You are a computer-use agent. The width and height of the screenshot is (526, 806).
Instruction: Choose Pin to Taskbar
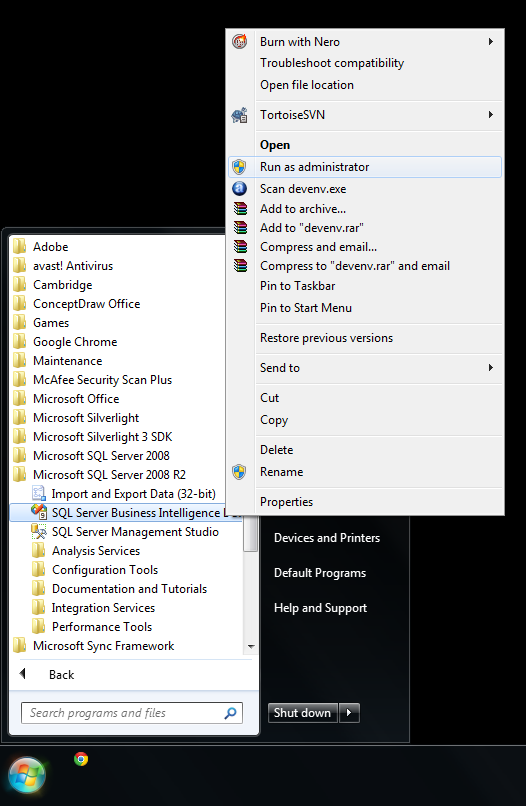click(298, 286)
